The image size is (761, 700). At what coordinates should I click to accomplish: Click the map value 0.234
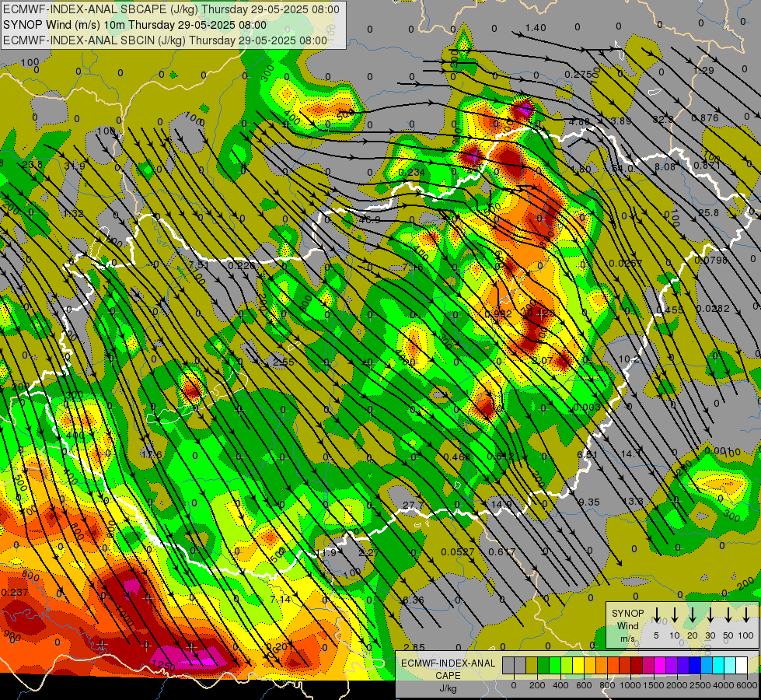point(411,173)
